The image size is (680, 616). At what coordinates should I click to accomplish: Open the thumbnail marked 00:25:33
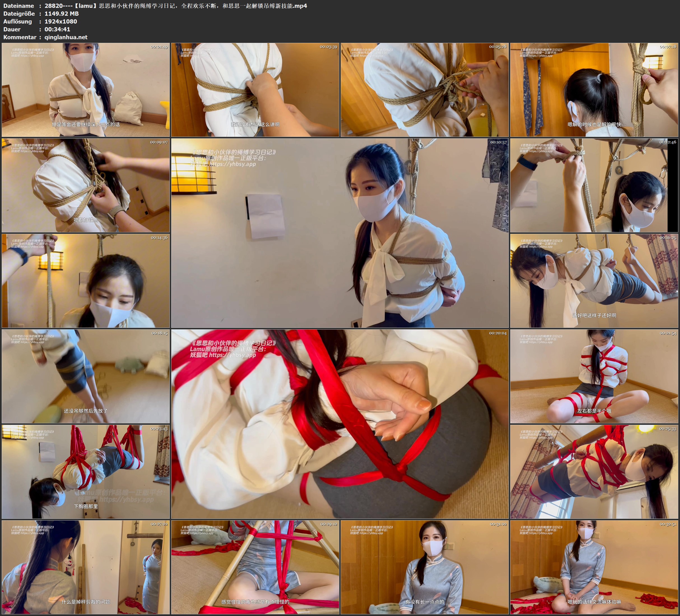[x=594, y=471]
